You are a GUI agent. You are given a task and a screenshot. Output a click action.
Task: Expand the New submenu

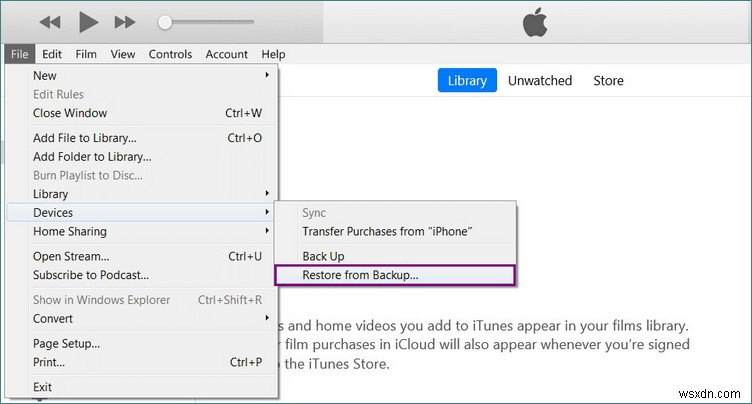tap(141, 76)
